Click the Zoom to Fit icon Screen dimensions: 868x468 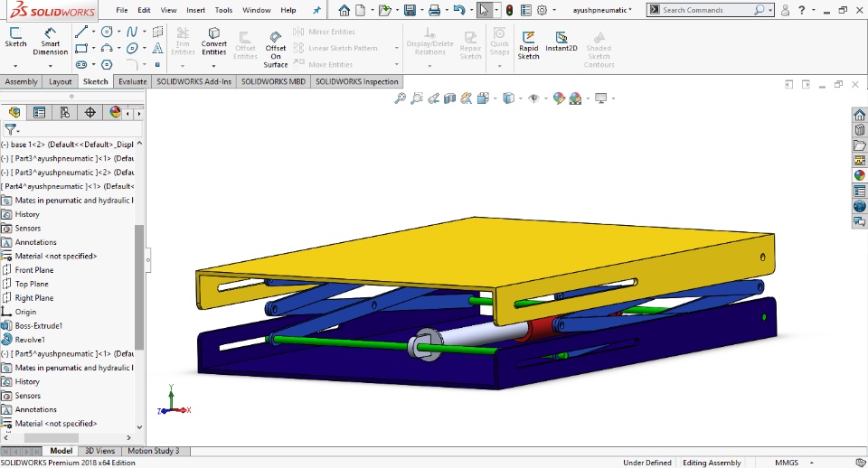click(400, 98)
